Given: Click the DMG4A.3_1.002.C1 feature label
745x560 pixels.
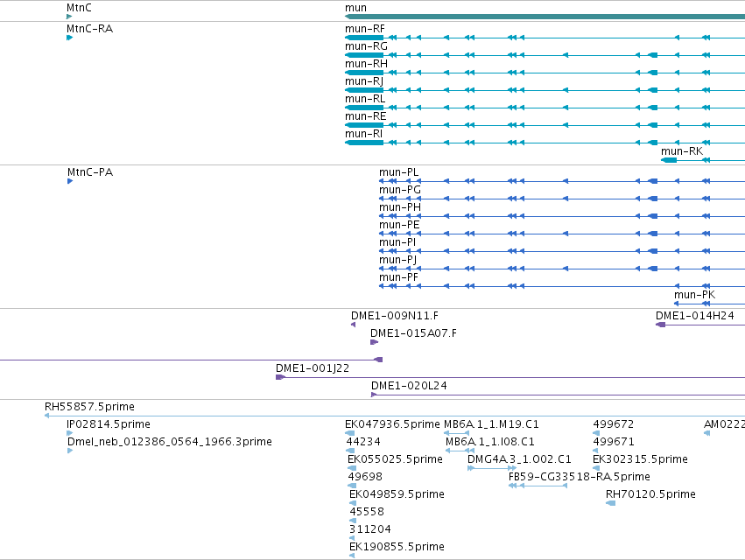Looking at the screenshot, I should tap(519, 459).
